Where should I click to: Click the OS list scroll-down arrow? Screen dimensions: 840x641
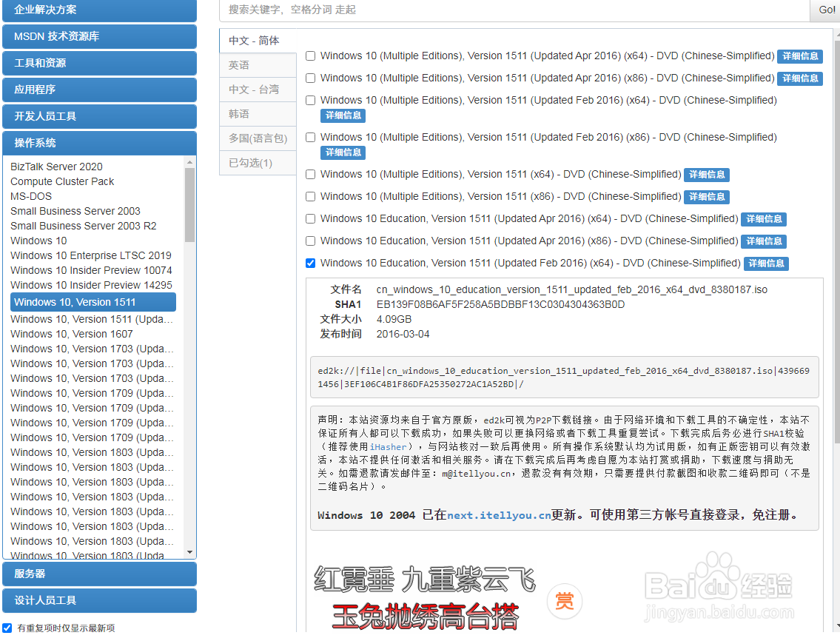(189, 553)
